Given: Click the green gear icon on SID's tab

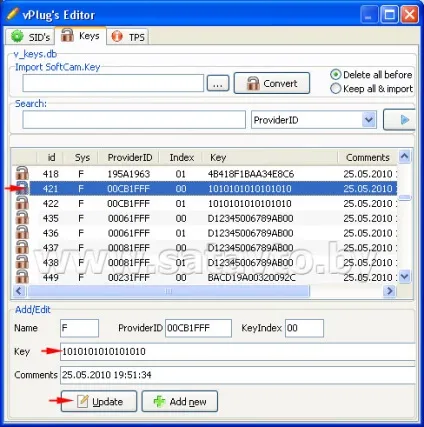Looking at the screenshot, I should [17, 36].
